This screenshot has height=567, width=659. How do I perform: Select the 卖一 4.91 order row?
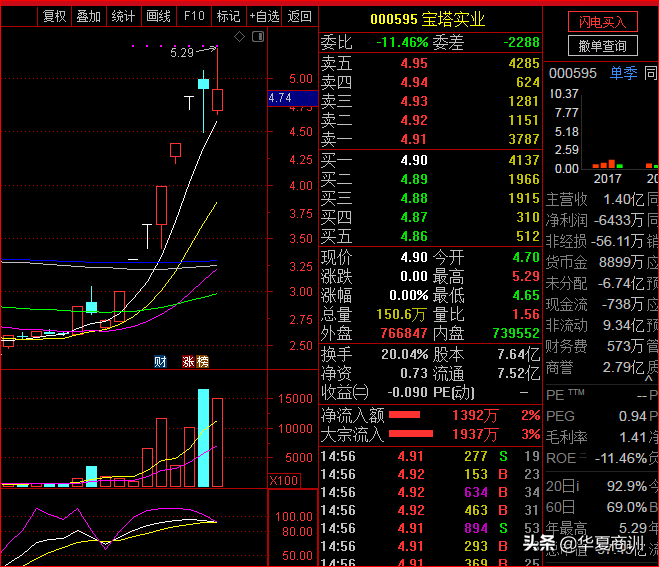430,139
